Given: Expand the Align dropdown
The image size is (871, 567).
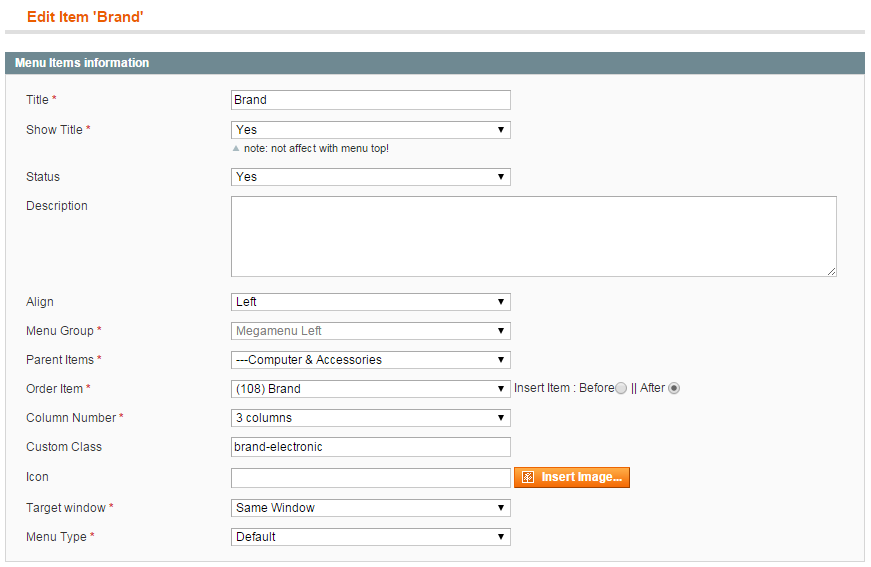Looking at the screenshot, I should [x=371, y=302].
